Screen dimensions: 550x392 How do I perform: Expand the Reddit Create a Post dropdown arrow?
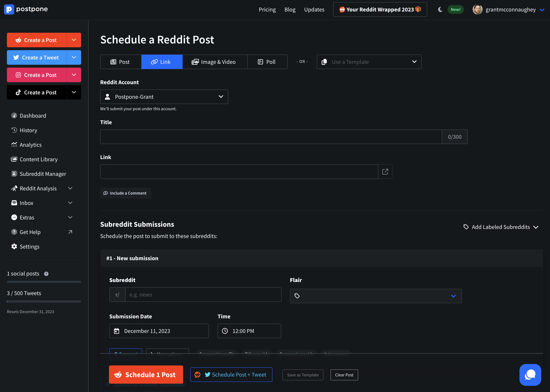coord(74,40)
